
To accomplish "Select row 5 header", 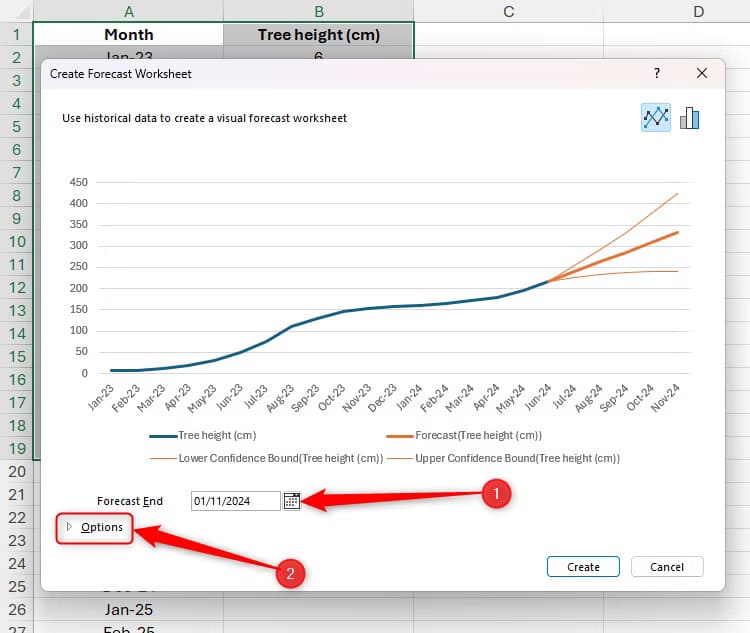I will pyautogui.click(x=16, y=126).
